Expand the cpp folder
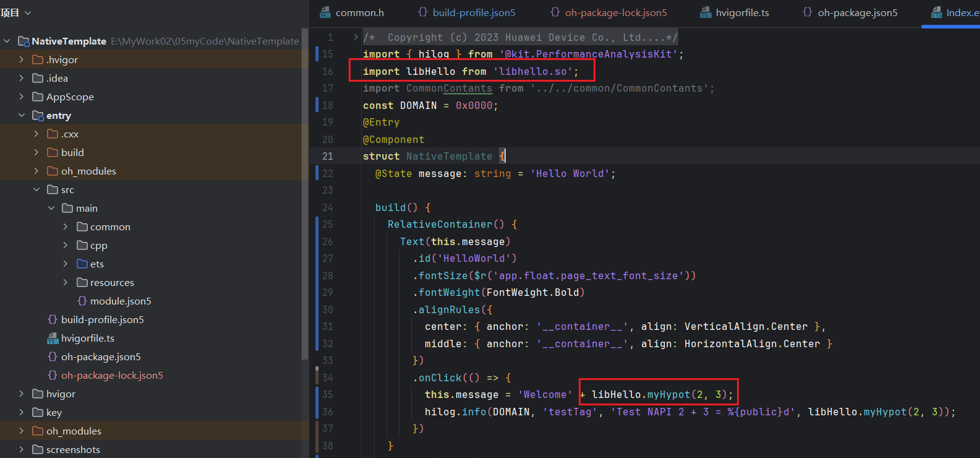Image resolution: width=980 pixels, height=458 pixels. click(66, 246)
